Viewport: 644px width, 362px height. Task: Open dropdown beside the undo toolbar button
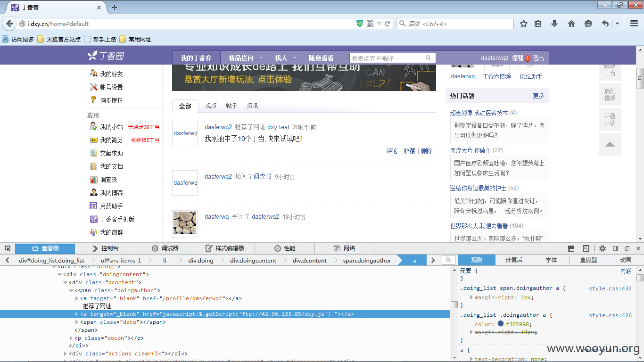617,24
